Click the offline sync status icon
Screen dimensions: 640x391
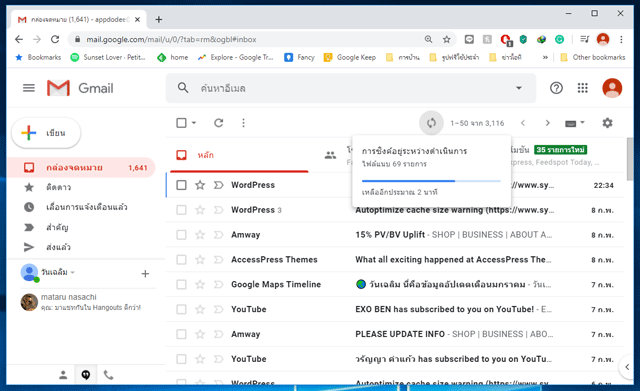(x=431, y=123)
